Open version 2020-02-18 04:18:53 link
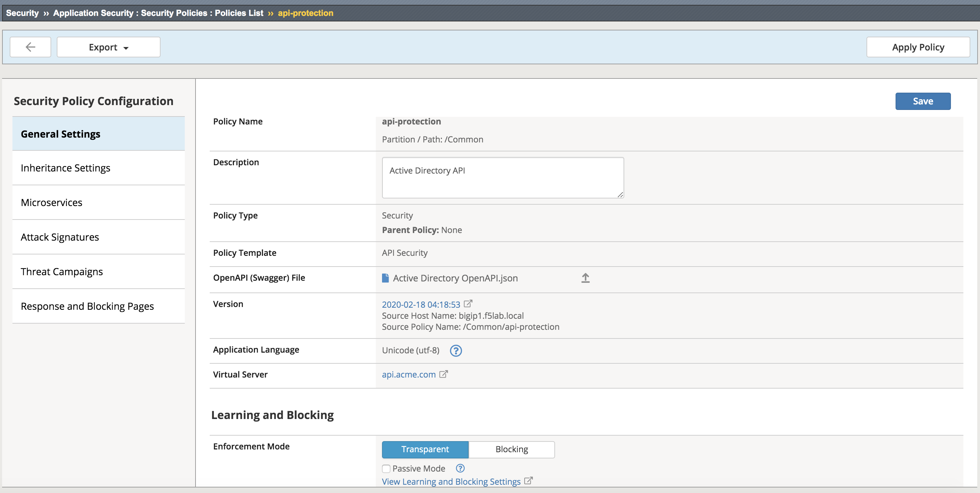Screen dimensions: 980x493 coord(421,305)
